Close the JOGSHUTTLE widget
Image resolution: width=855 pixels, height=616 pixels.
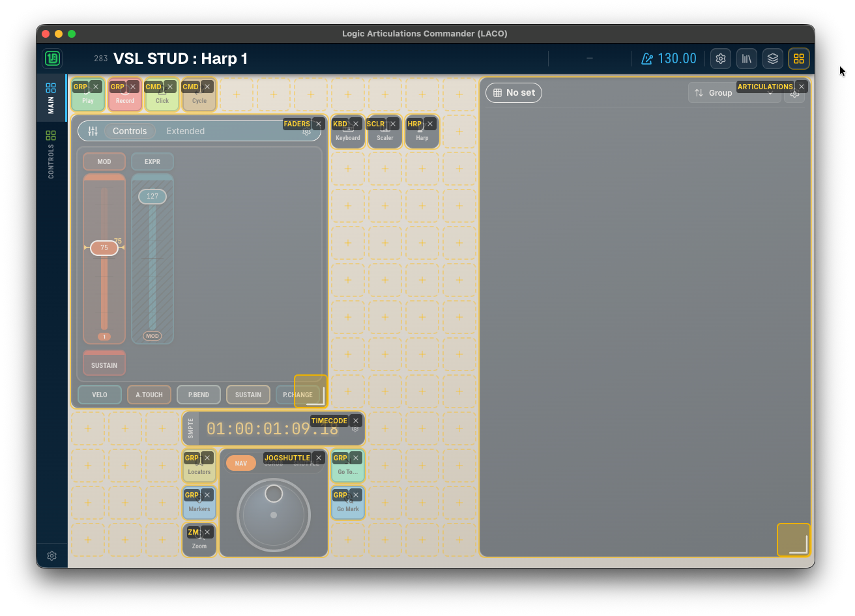pos(319,458)
